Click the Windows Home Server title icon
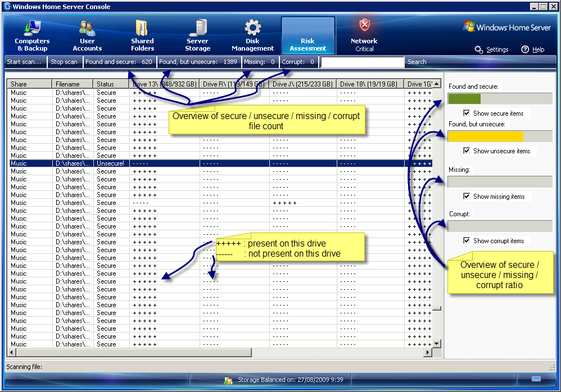Screen dimensions: 561x392 7,6
